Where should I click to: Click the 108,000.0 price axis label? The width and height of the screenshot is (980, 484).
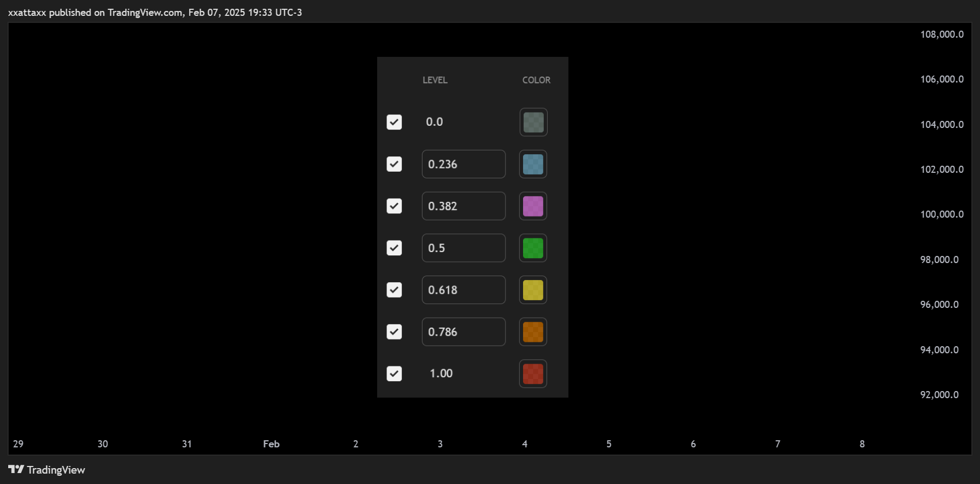942,34
